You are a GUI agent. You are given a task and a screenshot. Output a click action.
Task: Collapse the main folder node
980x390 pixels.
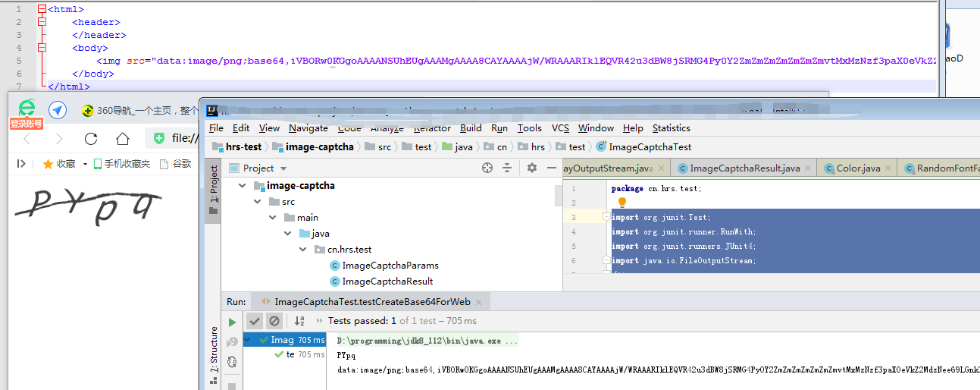(273, 218)
